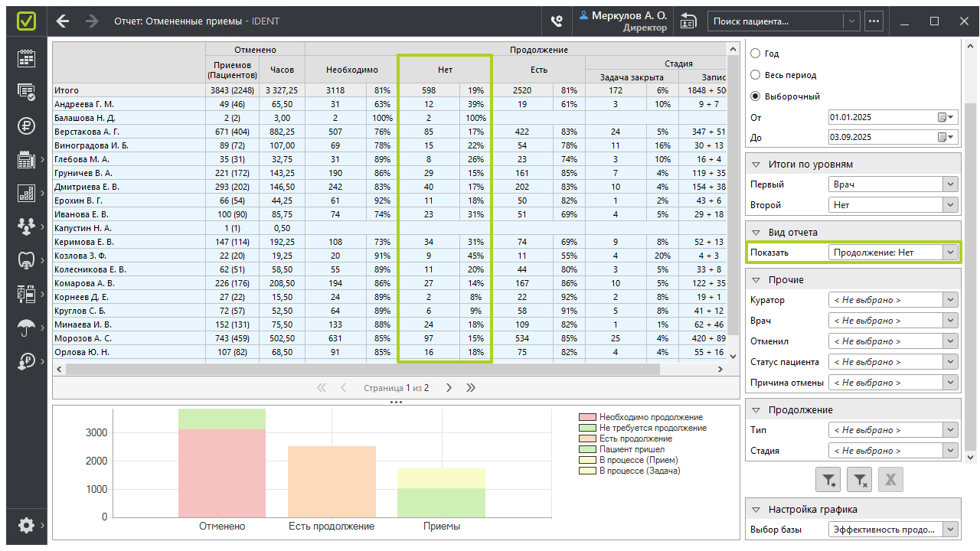Collapse the 'Прочие' filter section
Screen dimensions: 980x551
coord(756,280)
